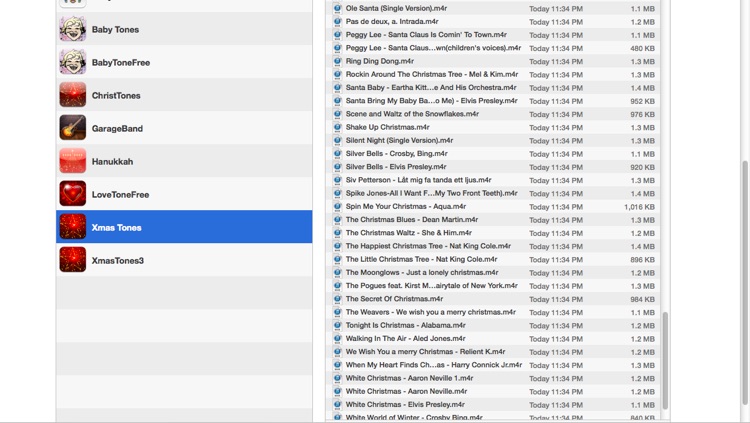Click the 976 KB size value

[642, 114]
